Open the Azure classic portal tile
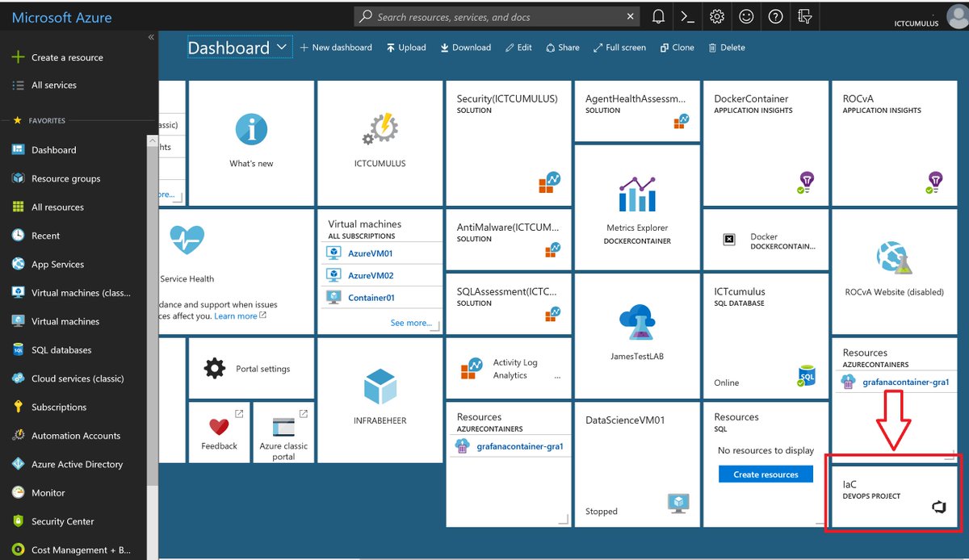 283,433
